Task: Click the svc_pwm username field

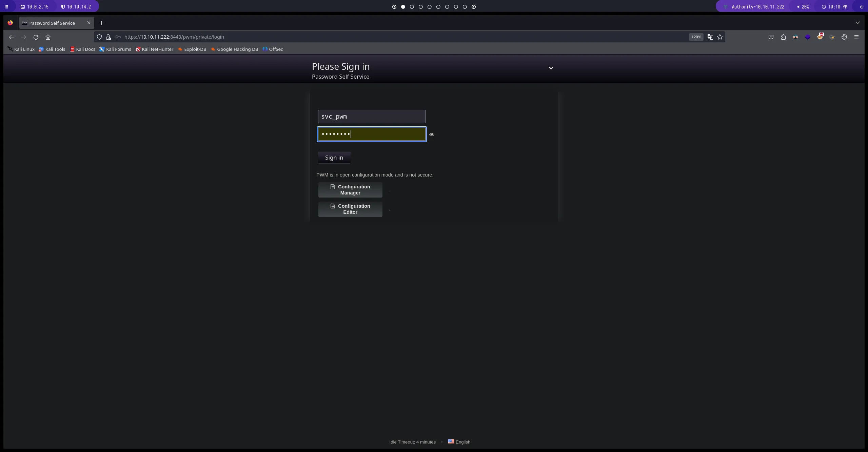Action: tap(372, 117)
